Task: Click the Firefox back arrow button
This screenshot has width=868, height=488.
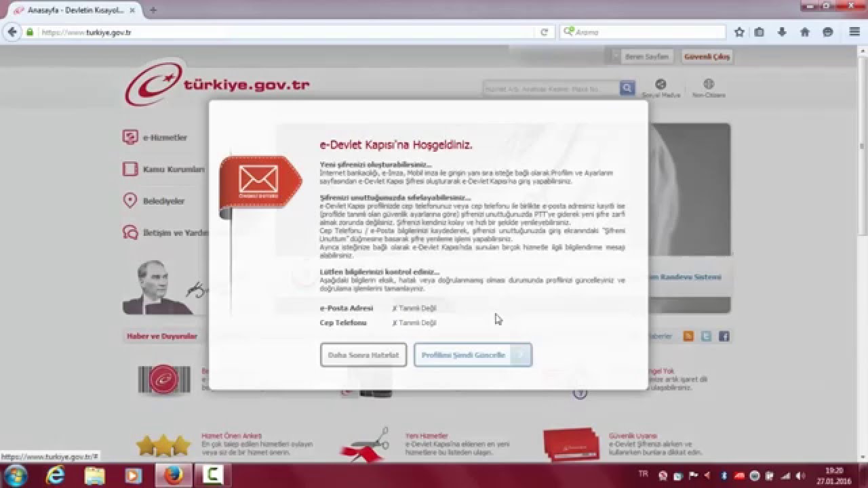Action: 12,32
